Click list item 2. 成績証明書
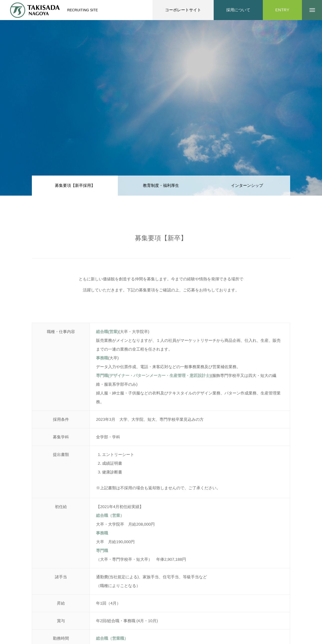This screenshot has width=322, height=644. pyautogui.click(x=110, y=463)
